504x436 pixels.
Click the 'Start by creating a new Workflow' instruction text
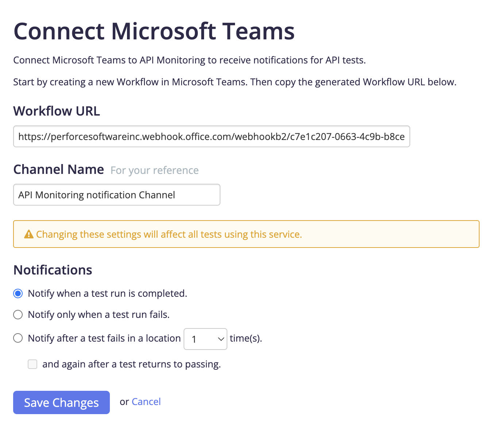click(235, 82)
